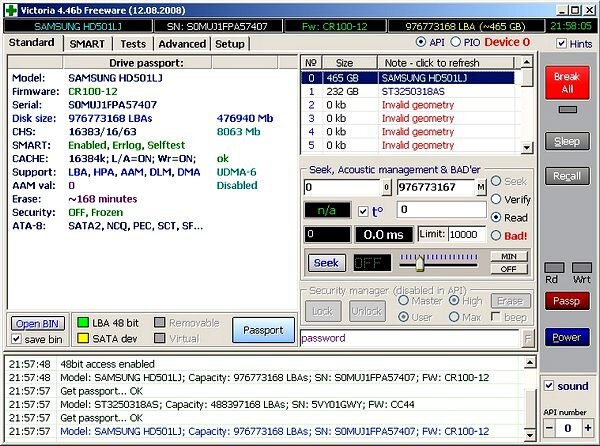Select the Verify radio option
The height and width of the screenshot is (446, 600).
(496, 199)
